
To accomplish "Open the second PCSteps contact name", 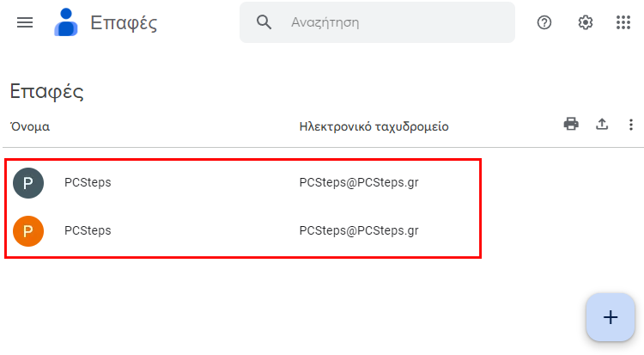I will (x=88, y=230).
